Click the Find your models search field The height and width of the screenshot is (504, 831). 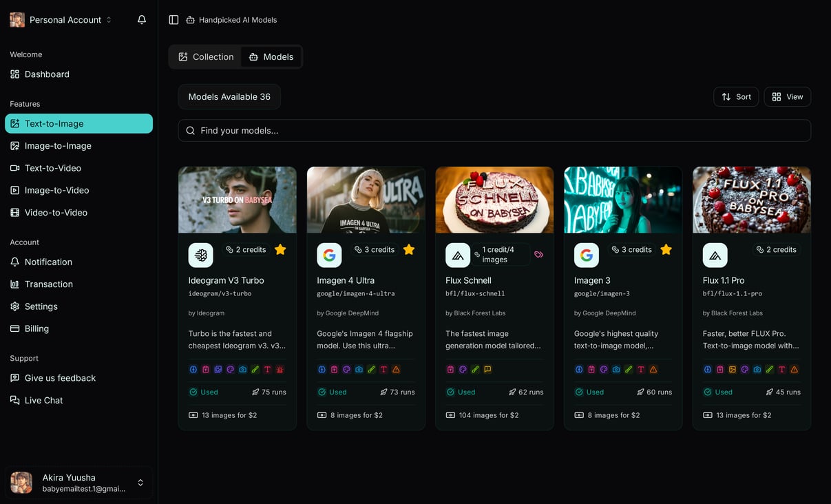494,131
